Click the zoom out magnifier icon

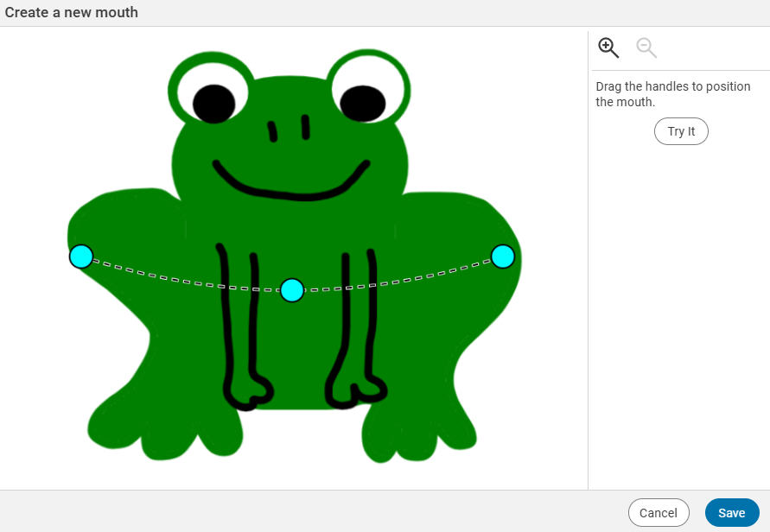646,48
